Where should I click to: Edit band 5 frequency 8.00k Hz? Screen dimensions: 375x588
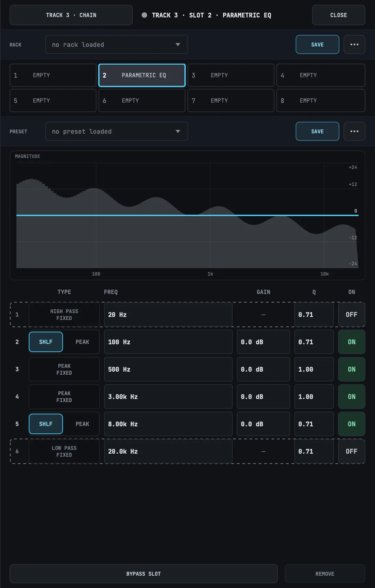click(x=168, y=424)
